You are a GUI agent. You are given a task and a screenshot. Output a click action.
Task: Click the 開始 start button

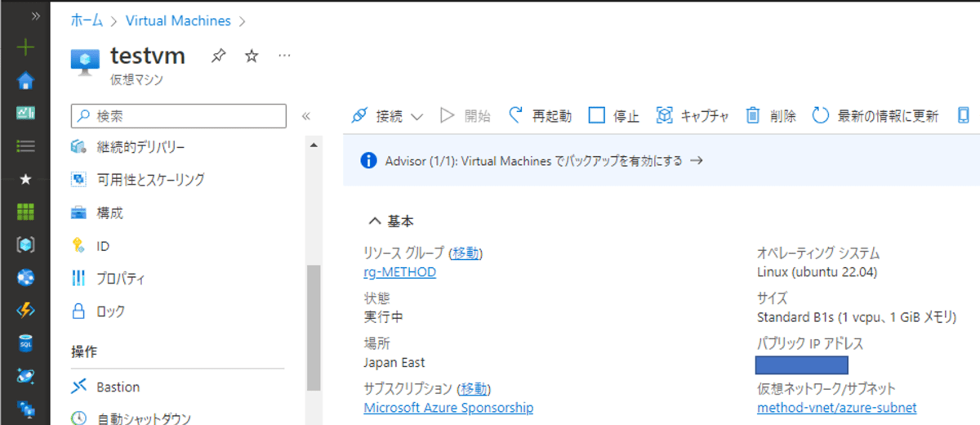click(x=465, y=116)
